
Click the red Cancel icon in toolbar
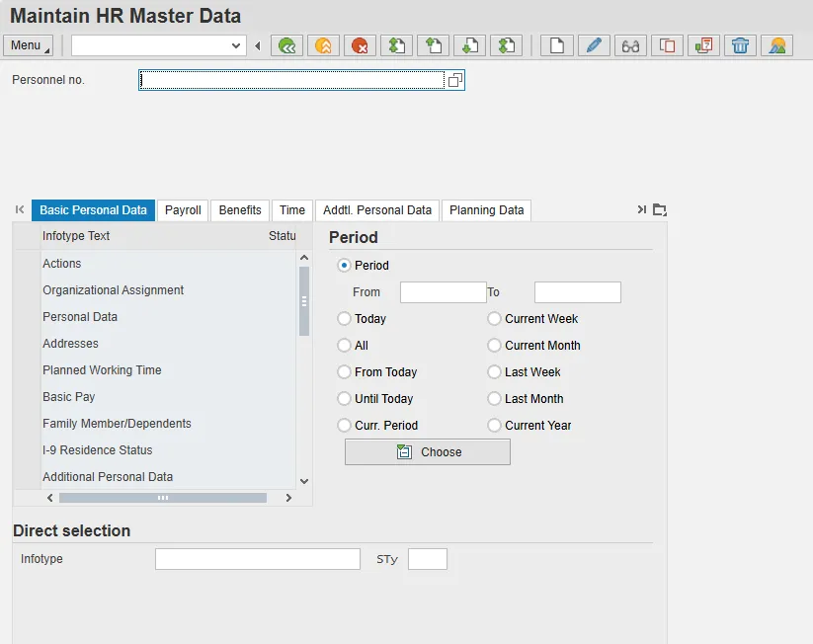pos(360,45)
